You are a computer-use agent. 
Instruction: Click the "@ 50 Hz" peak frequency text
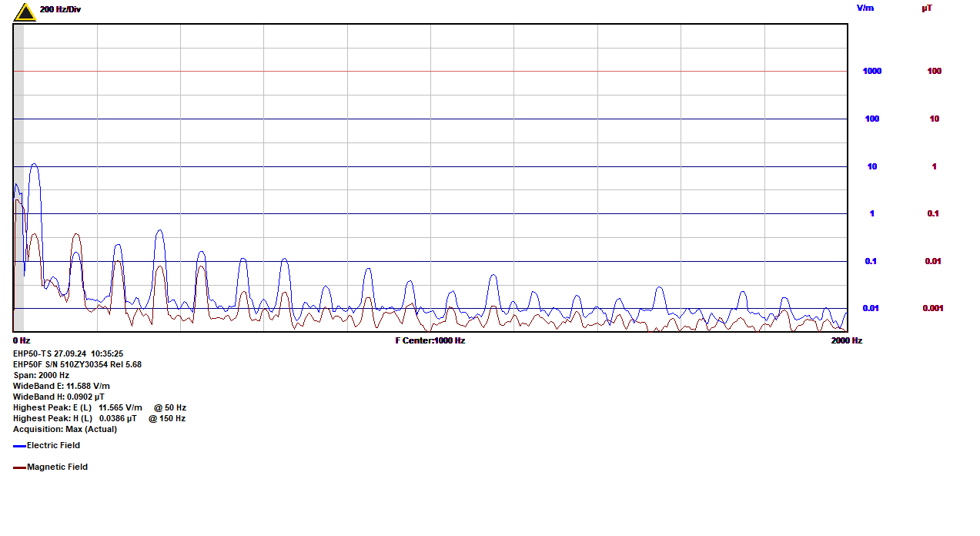coord(170,407)
